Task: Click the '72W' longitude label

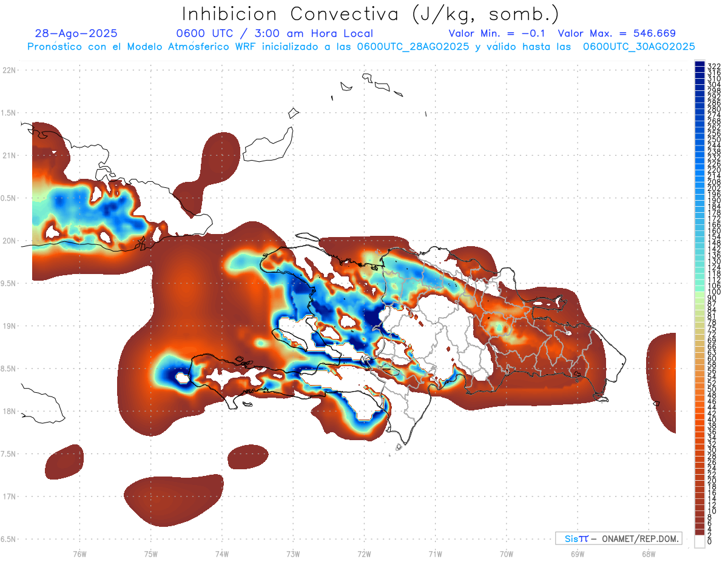Action: (x=364, y=553)
